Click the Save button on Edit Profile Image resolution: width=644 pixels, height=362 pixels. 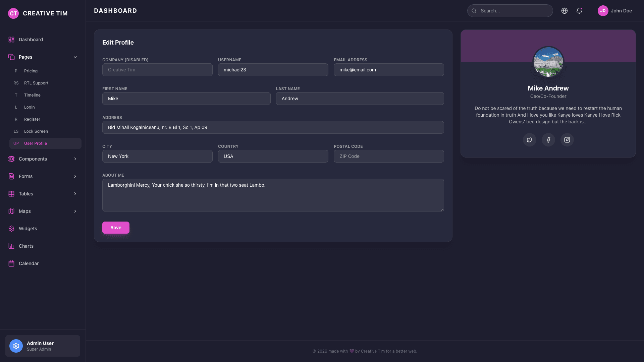pos(116,227)
